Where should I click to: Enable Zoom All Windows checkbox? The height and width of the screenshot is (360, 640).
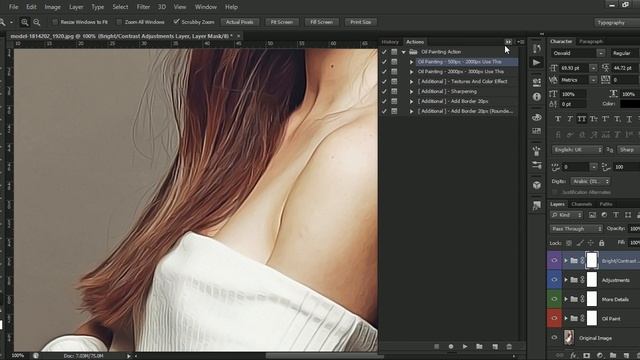pos(119,22)
